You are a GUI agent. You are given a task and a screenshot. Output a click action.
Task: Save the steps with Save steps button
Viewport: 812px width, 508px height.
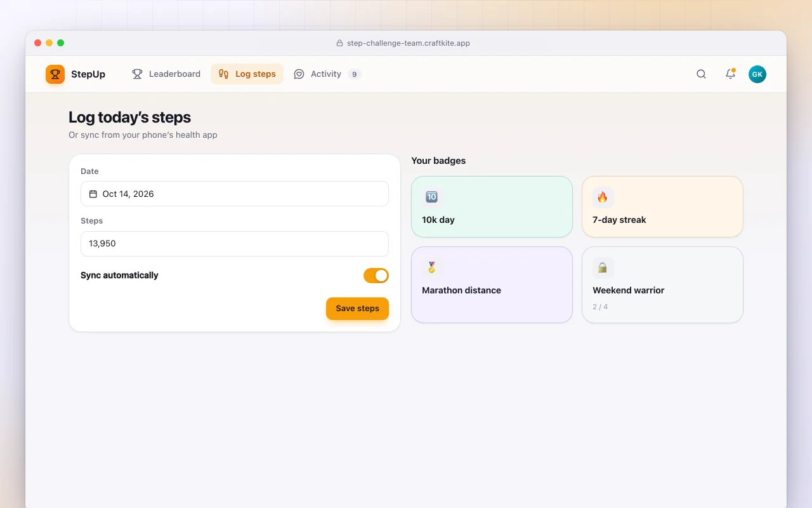click(x=357, y=309)
